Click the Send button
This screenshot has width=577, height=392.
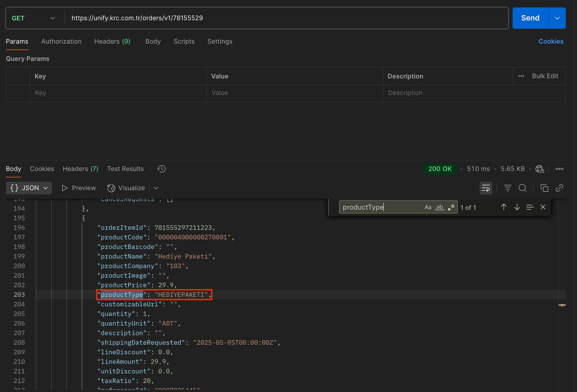click(x=530, y=18)
